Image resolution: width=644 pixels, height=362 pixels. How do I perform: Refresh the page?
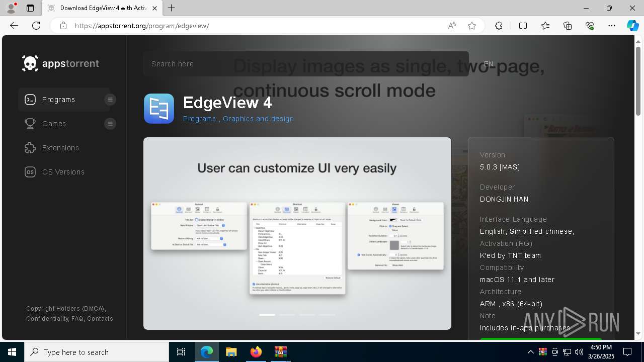(36, 26)
